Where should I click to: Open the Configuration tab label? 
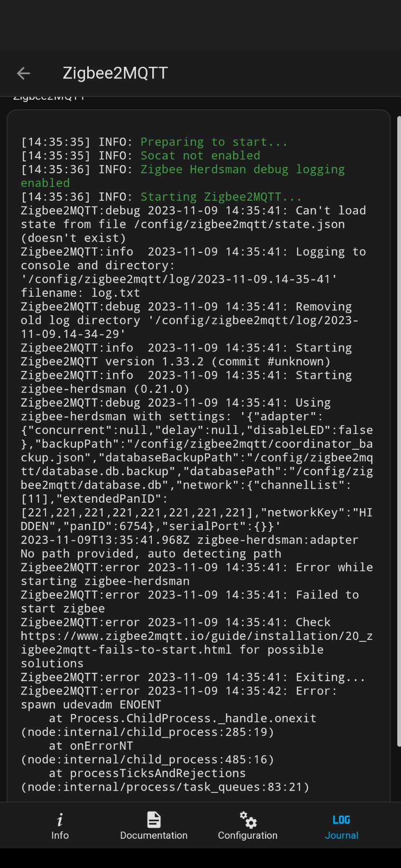tap(248, 835)
